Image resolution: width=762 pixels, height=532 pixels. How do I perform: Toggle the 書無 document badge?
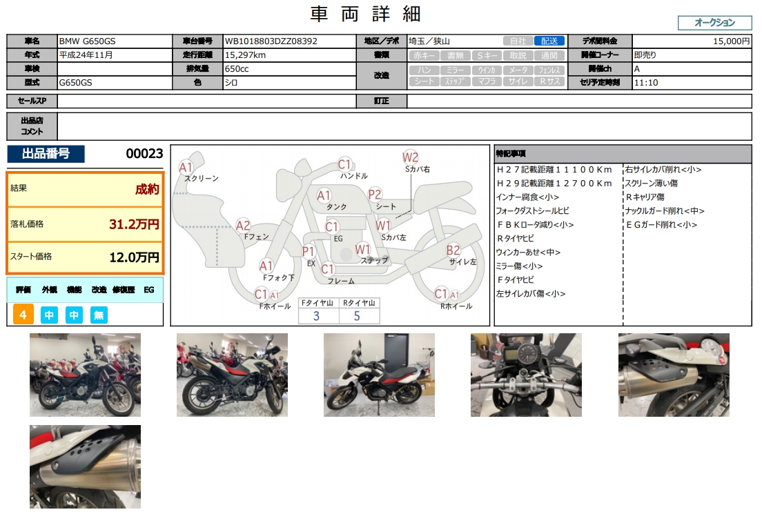click(x=456, y=55)
